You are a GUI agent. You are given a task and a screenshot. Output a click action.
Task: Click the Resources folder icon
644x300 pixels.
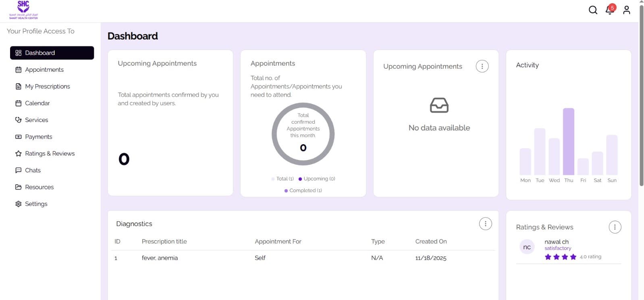click(18, 187)
